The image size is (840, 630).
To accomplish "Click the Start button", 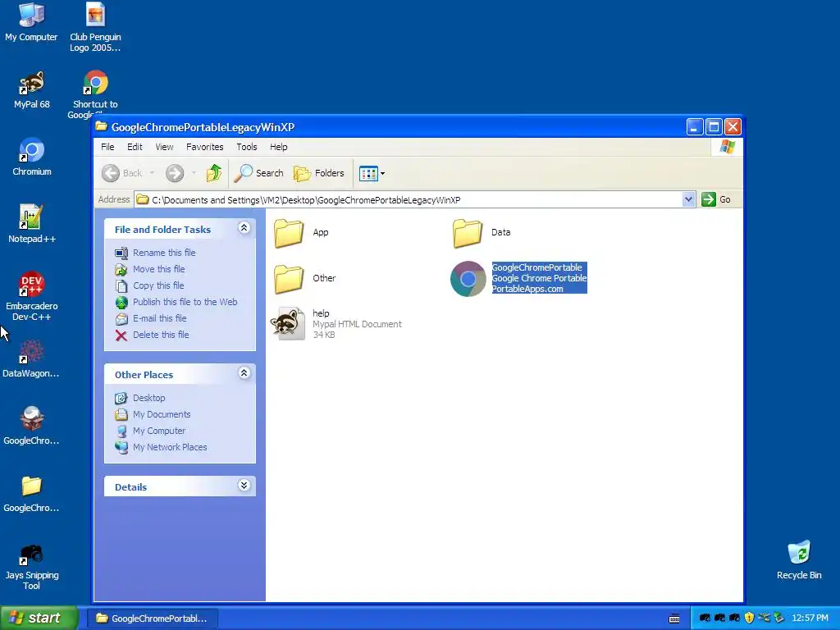I will (x=39, y=618).
